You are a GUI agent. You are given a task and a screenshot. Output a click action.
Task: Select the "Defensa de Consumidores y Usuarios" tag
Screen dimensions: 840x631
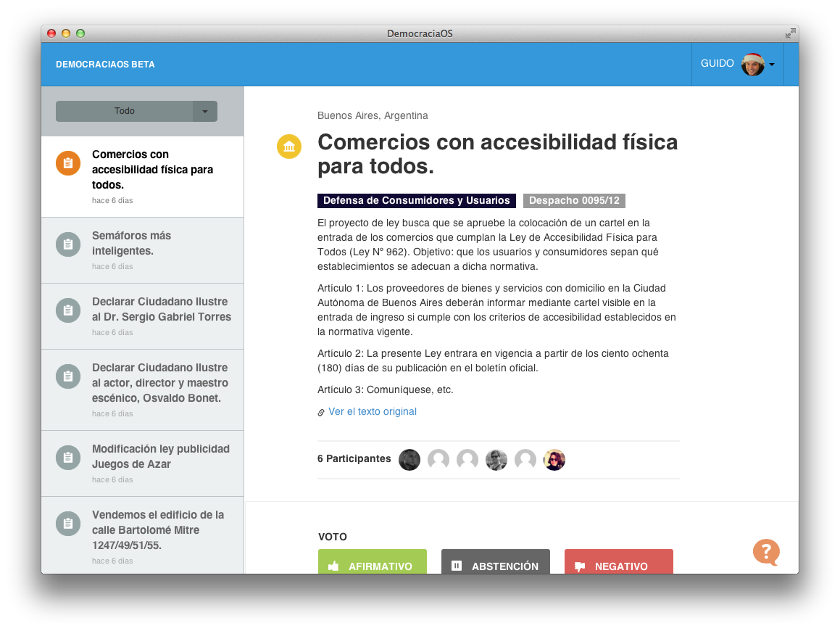(x=415, y=200)
